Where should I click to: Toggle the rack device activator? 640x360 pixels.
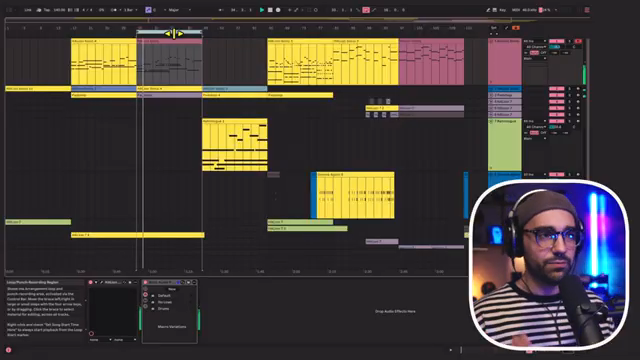(x=146, y=282)
